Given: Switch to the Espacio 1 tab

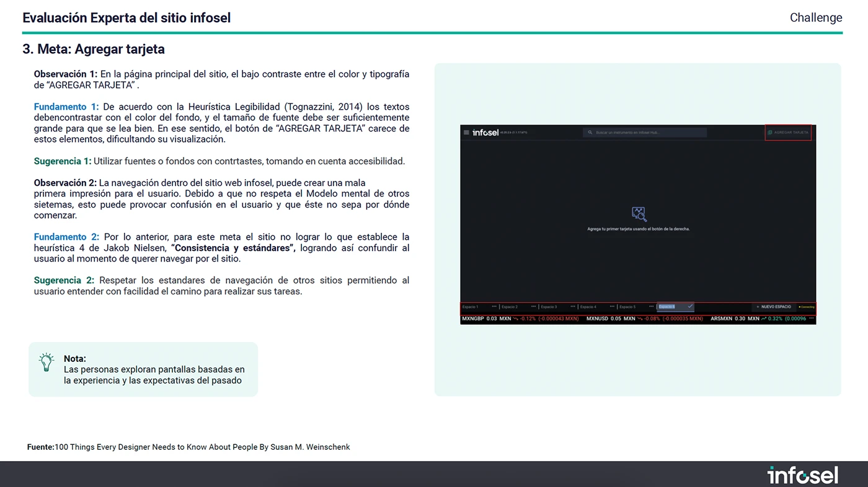Looking at the screenshot, I should (471, 307).
